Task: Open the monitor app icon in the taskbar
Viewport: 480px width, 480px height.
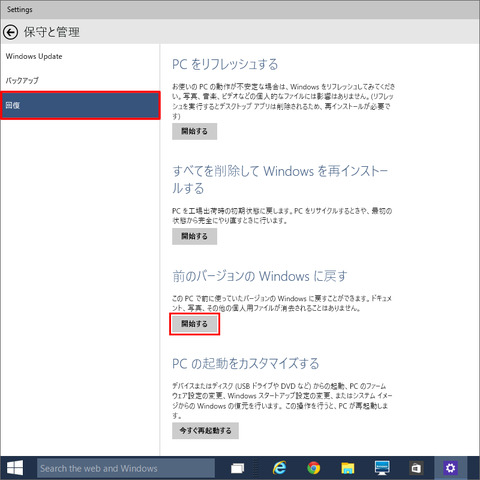Action: click(x=382, y=468)
